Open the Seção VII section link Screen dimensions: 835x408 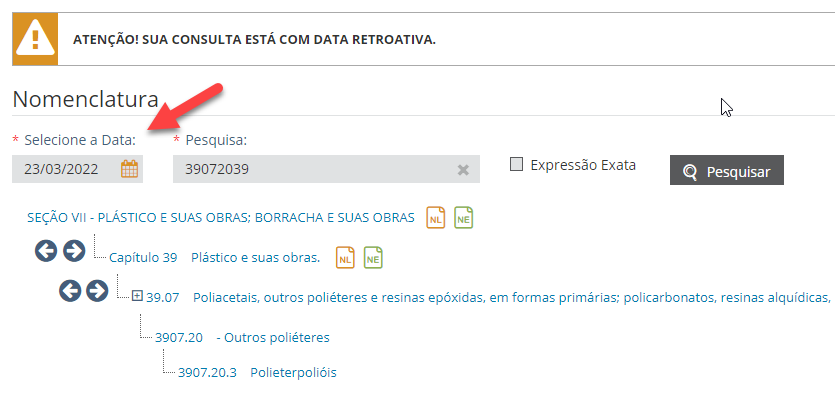(220, 217)
